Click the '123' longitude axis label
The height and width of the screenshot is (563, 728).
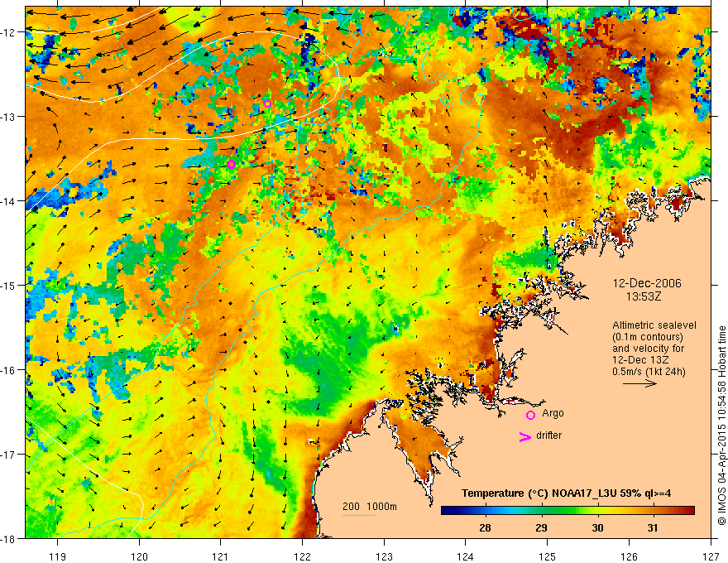pyautogui.click(x=384, y=556)
